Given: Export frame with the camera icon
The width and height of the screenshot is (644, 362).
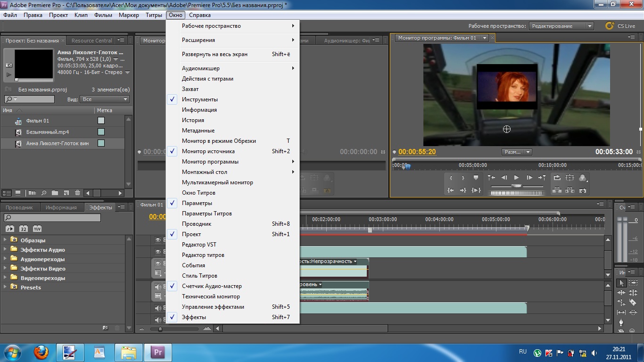Looking at the screenshot, I should 583,190.
